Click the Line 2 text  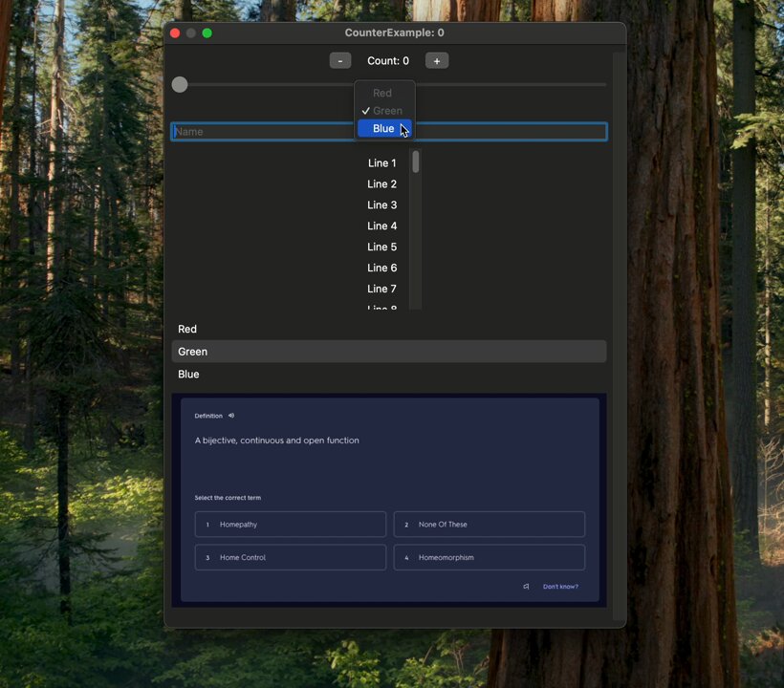[382, 184]
